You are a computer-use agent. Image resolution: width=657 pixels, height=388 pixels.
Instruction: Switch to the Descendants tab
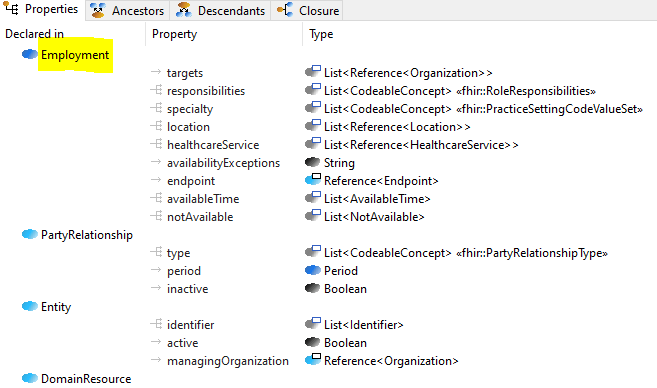click(x=221, y=10)
